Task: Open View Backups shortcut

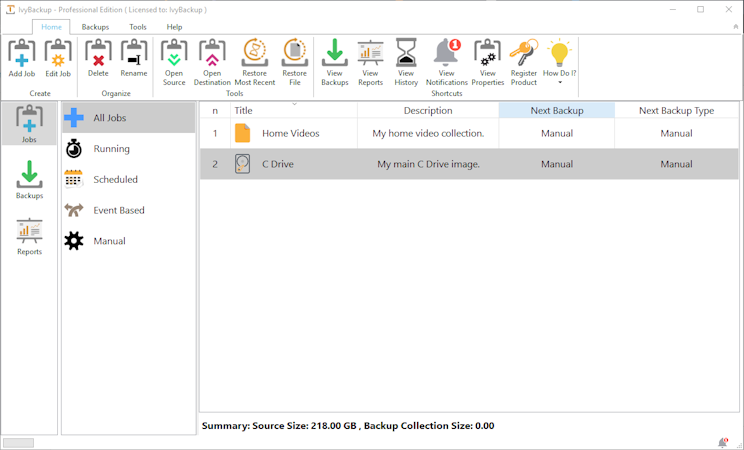Action: pos(335,62)
